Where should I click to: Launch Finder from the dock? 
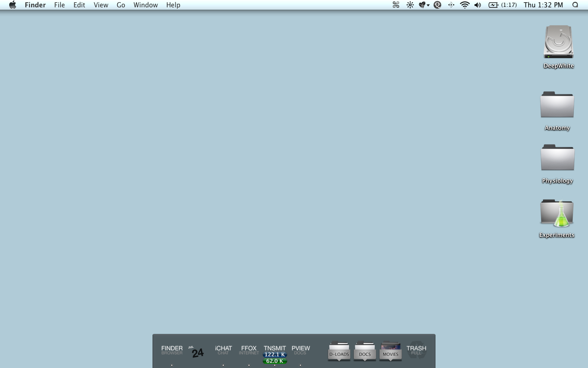(172, 350)
